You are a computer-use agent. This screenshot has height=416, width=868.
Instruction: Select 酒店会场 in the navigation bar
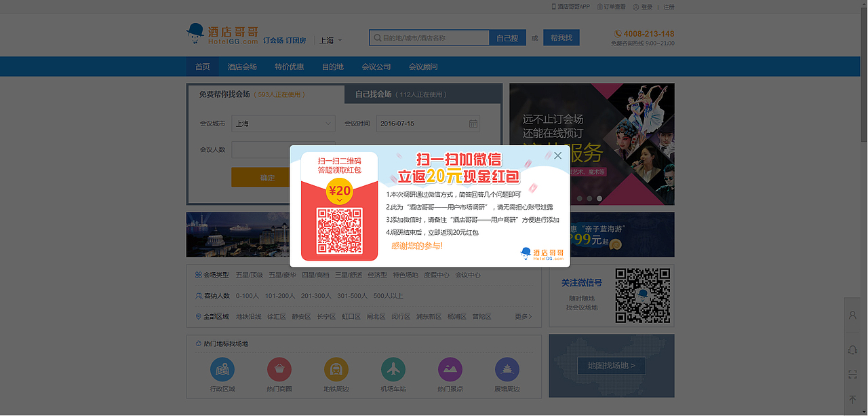pos(242,67)
